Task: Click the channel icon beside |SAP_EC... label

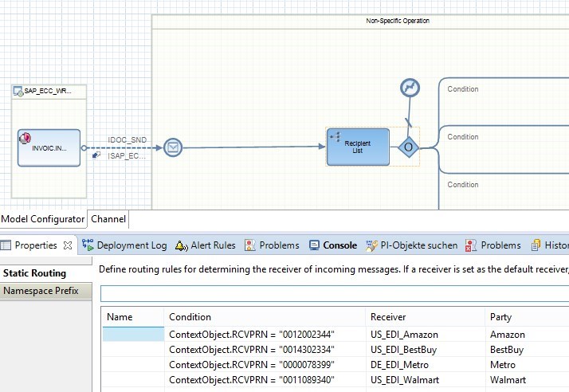Action: click(x=96, y=155)
